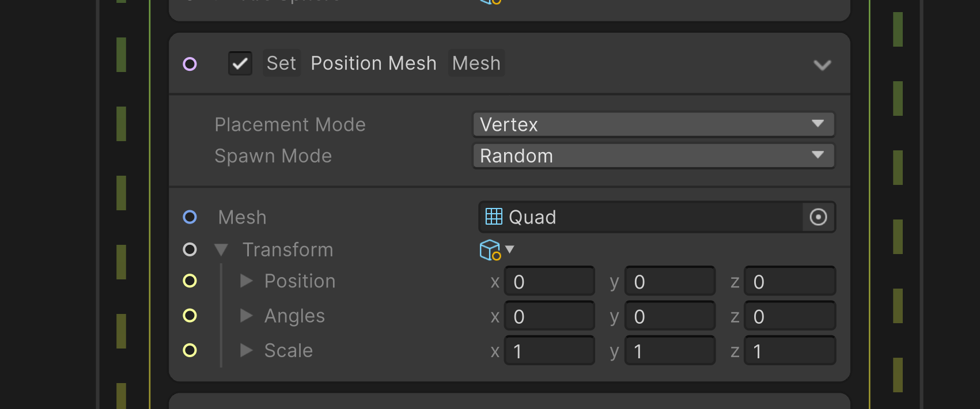Click the purple flow port beside Set Position Mesh
Screen dimensions: 980x409
190,64
